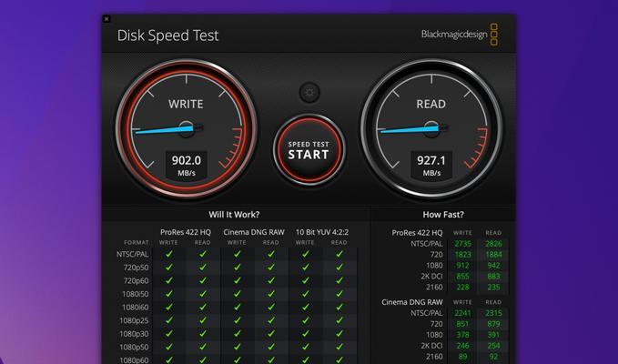Open the settings gear above Start

(x=309, y=93)
